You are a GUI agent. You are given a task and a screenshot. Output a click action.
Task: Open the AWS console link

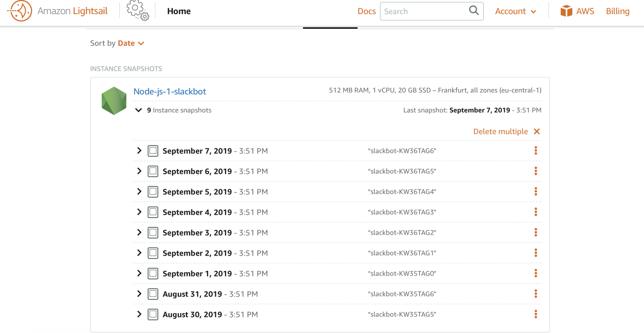(577, 11)
